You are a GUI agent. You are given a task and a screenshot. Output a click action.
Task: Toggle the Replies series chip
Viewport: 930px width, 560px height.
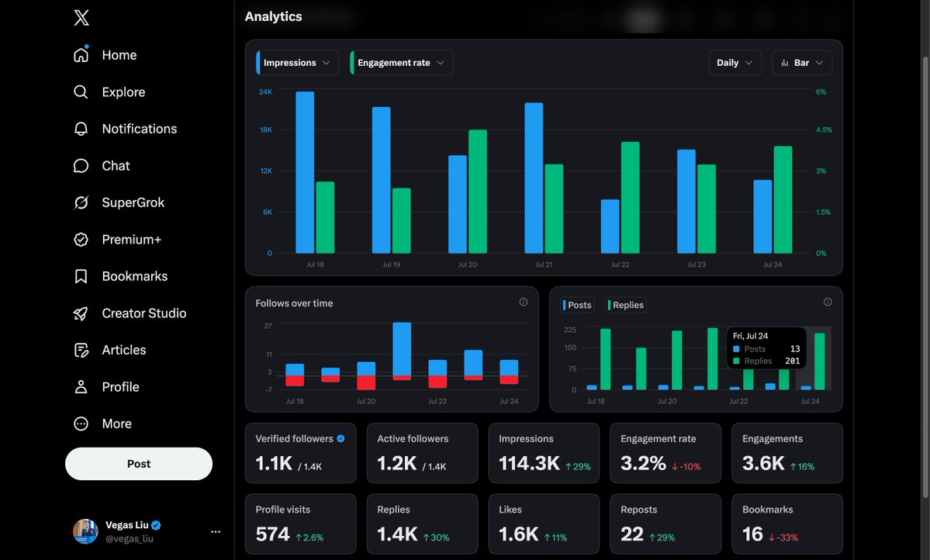click(626, 305)
